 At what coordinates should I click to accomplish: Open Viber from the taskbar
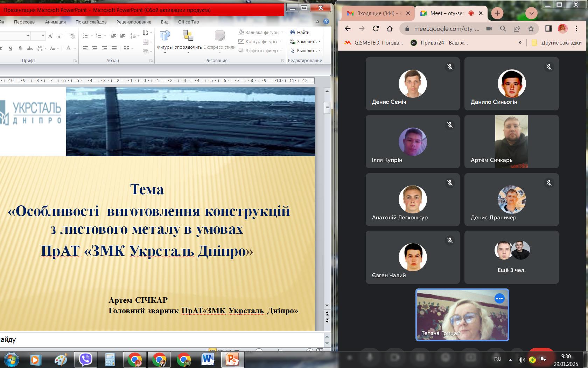tap(85, 360)
